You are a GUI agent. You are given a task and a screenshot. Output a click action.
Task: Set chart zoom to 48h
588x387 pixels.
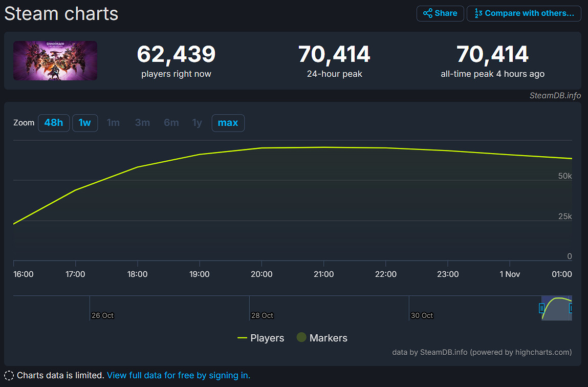point(54,123)
